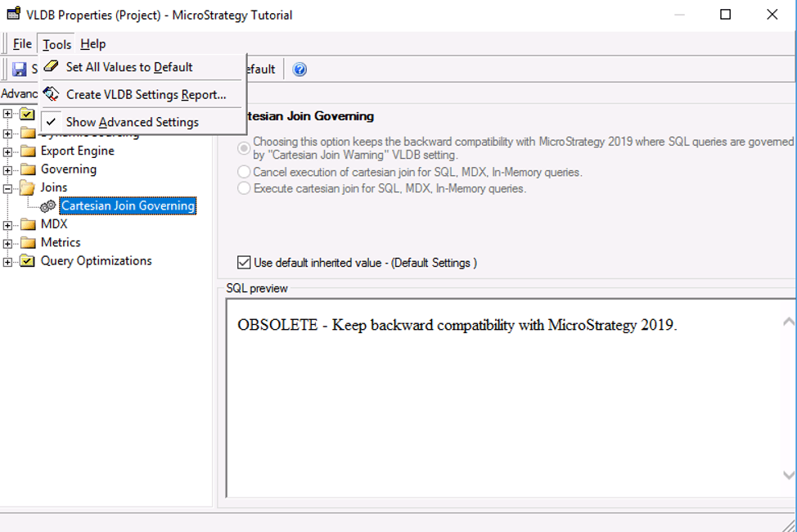This screenshot has width=797, height=532.
Task: Click the gears icon beside Cartesian Join Governing
Action: [x=48, y=206]
